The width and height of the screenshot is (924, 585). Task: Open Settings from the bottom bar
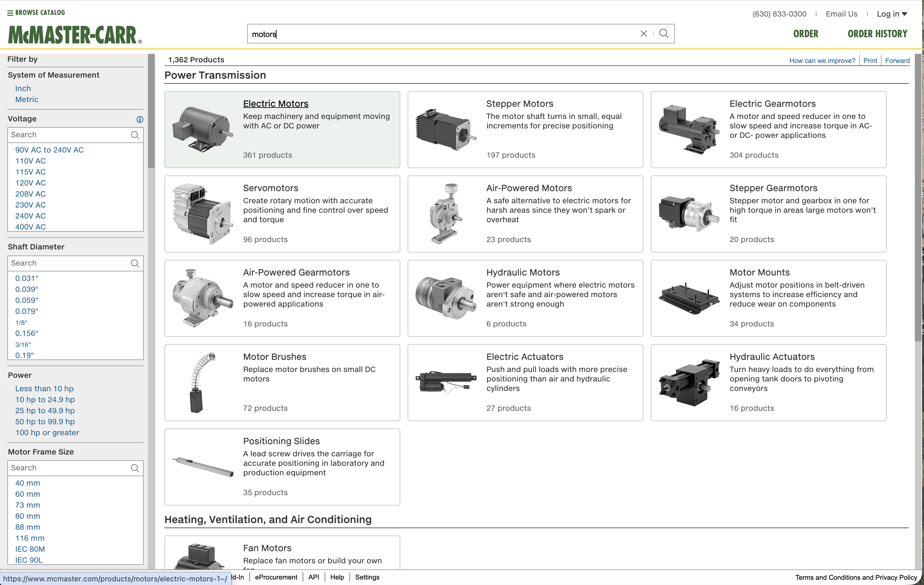367,577
